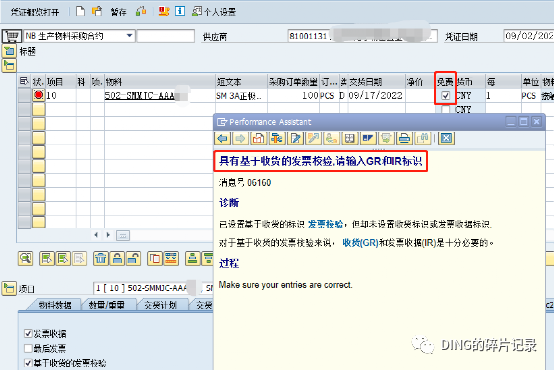
Task: Click the quantity cell 100
Action: [293, 95]
